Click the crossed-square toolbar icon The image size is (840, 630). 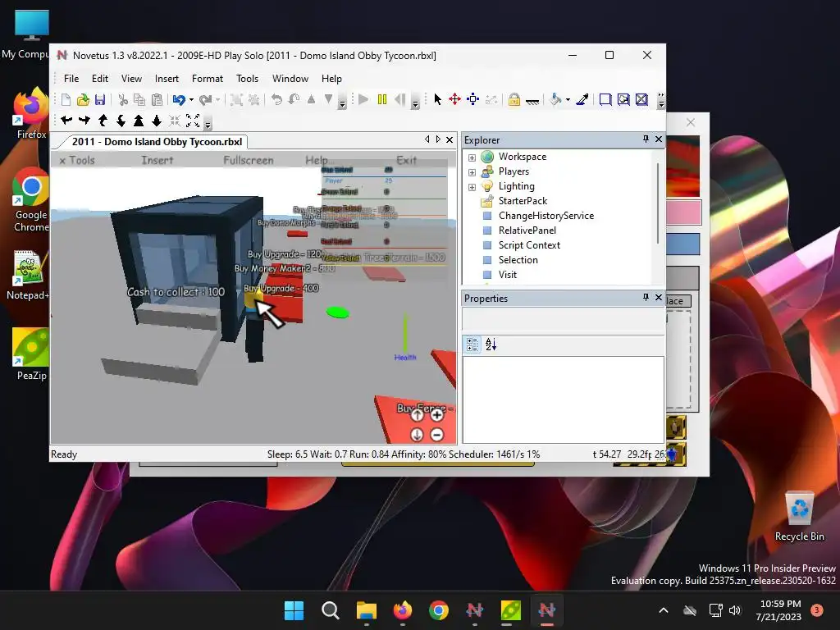click(641, 99)
